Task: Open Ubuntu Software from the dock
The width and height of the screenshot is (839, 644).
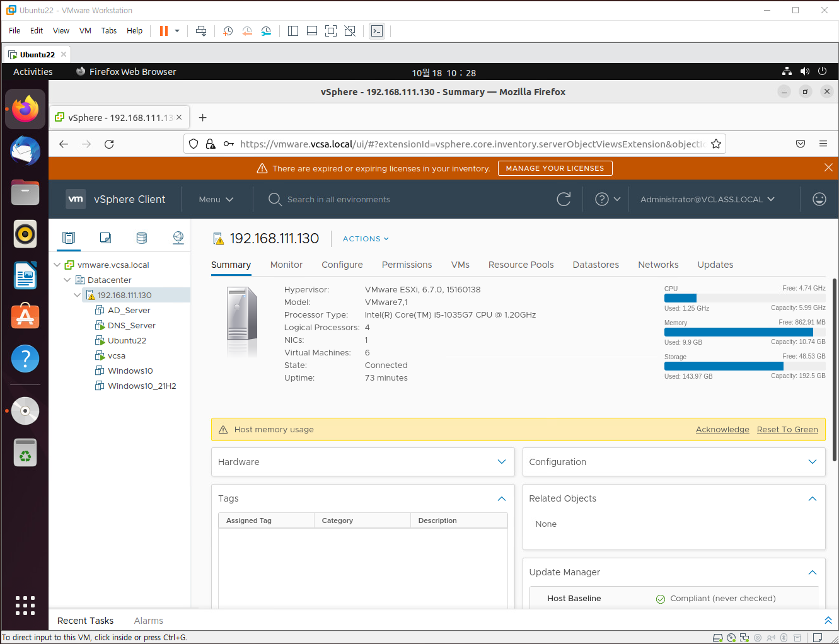Action: (x=25, y=317)
